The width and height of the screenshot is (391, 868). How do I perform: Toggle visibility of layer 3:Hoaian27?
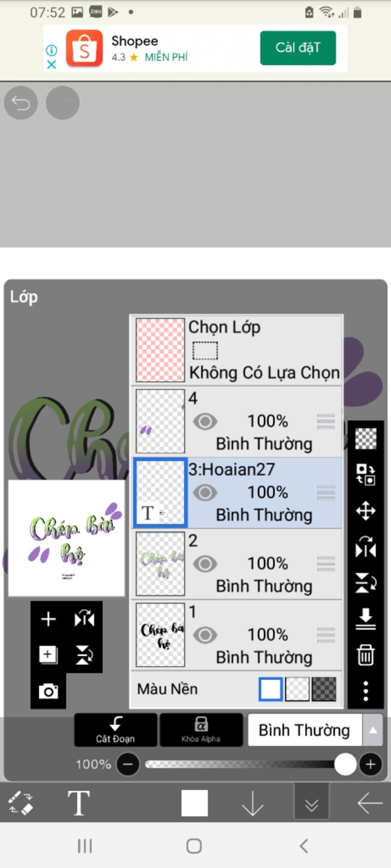(x=205, y=493)
